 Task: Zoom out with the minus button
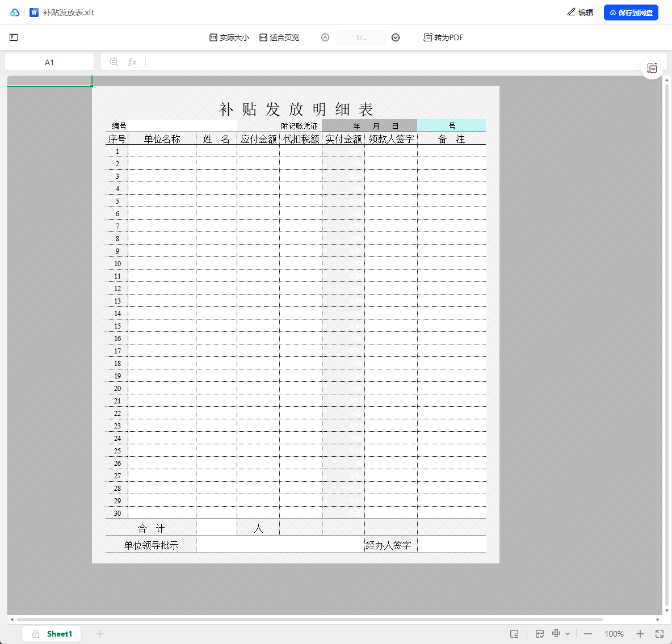coord(588,634)
